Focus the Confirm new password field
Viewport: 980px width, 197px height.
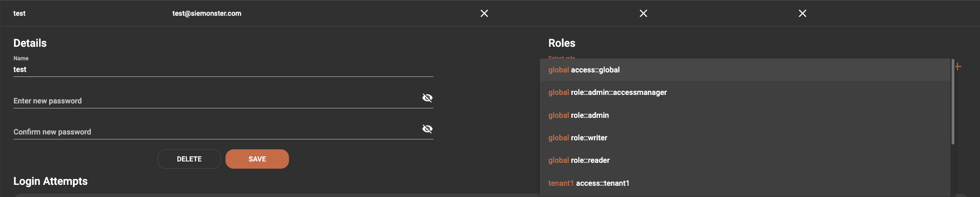point(212,132)
